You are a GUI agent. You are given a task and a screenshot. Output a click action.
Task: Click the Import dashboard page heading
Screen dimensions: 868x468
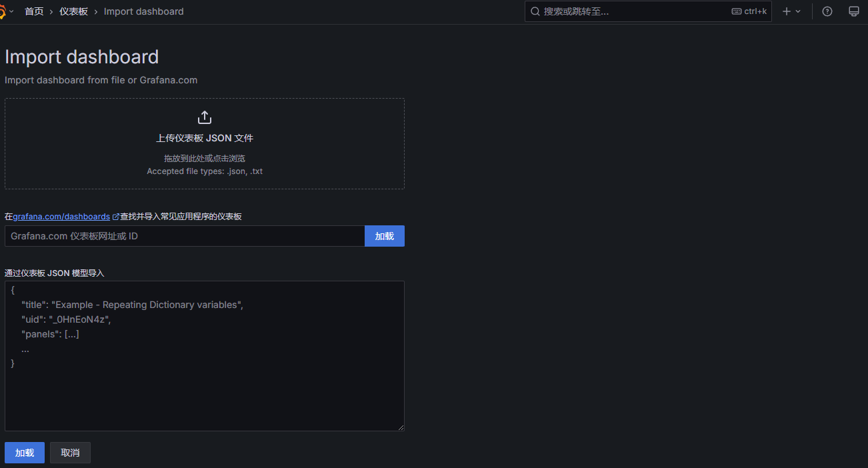[82, 57]
